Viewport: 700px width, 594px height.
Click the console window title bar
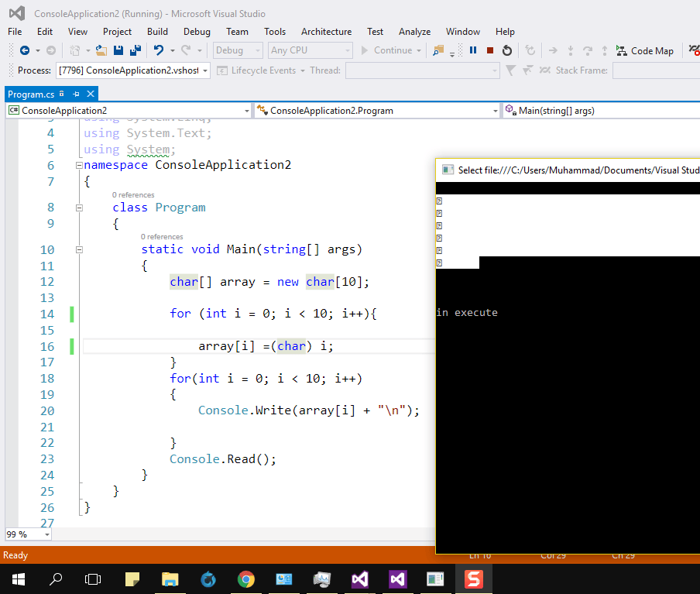click(x=568, y=170)
